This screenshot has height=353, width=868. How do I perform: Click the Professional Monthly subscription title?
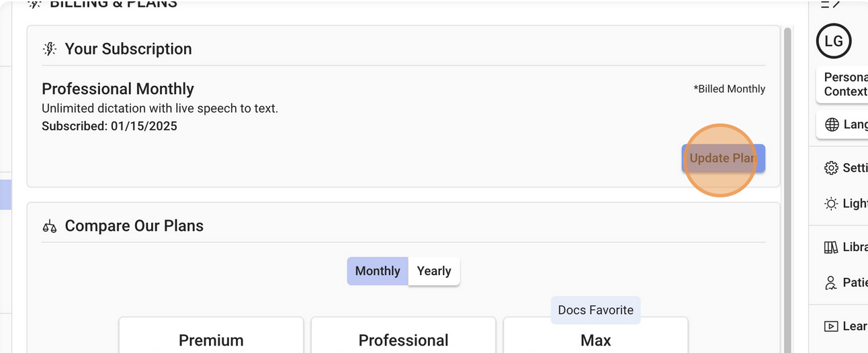click(x=118, y=89)
